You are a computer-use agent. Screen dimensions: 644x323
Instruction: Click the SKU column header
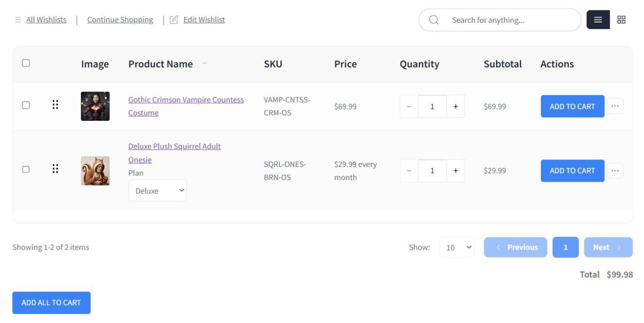(x=273, y=64)
